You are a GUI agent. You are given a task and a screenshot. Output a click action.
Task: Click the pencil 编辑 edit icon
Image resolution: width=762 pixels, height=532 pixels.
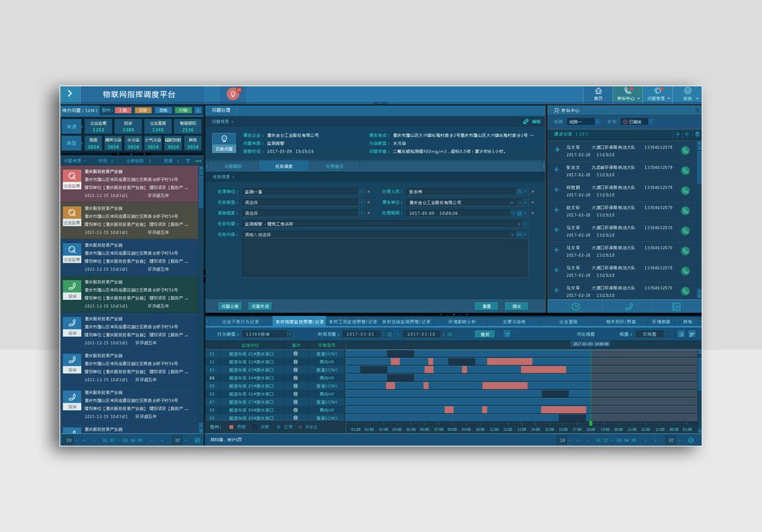pos(526,121)
